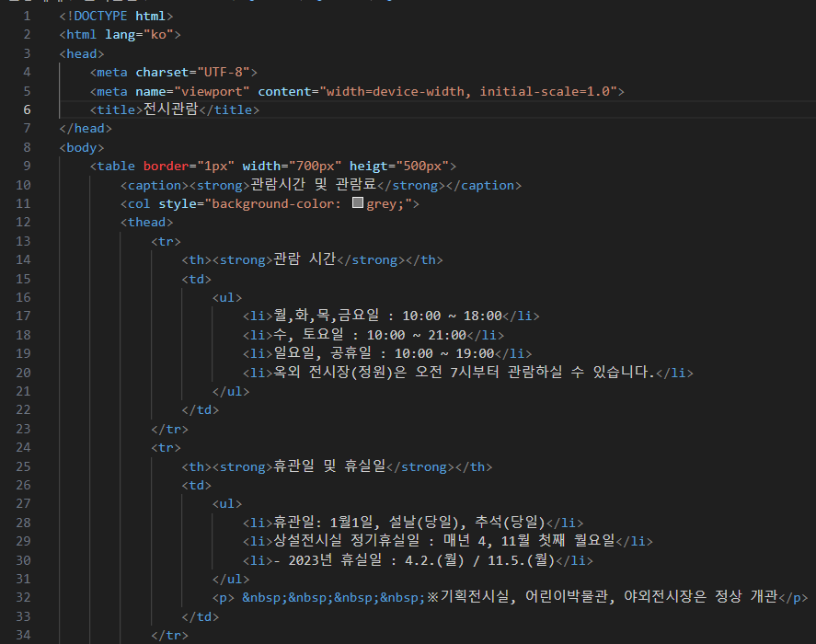Screen dimensions: 816x644
Task: Click the opening head tag
Action: tap(82, 54)
